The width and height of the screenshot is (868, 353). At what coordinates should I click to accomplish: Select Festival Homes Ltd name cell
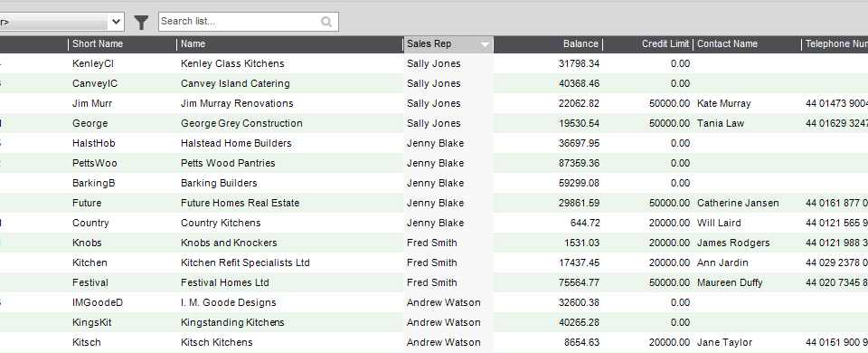(x=225, y=283)
